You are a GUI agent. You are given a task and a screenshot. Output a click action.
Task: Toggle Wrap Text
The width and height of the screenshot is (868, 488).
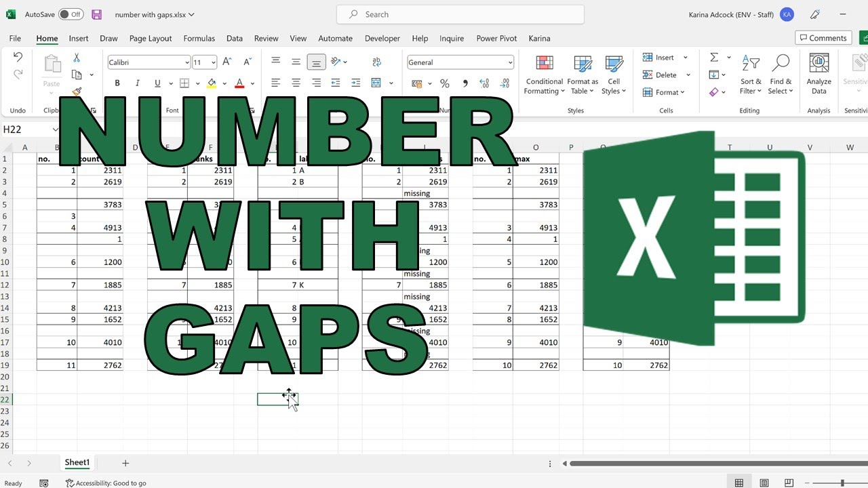tap(377, 62)
